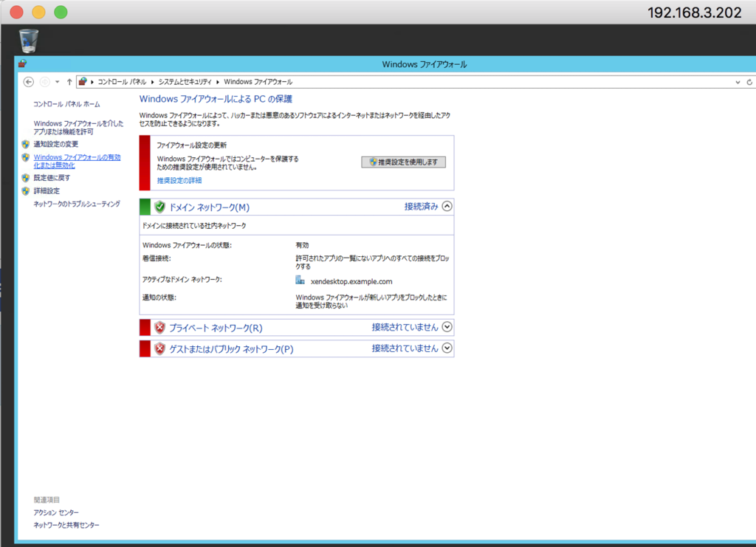This screenshot has width=756, height=547.
Task: Click Windows ファイアウォールの状態 label
Action: click(x=187, y=245)
